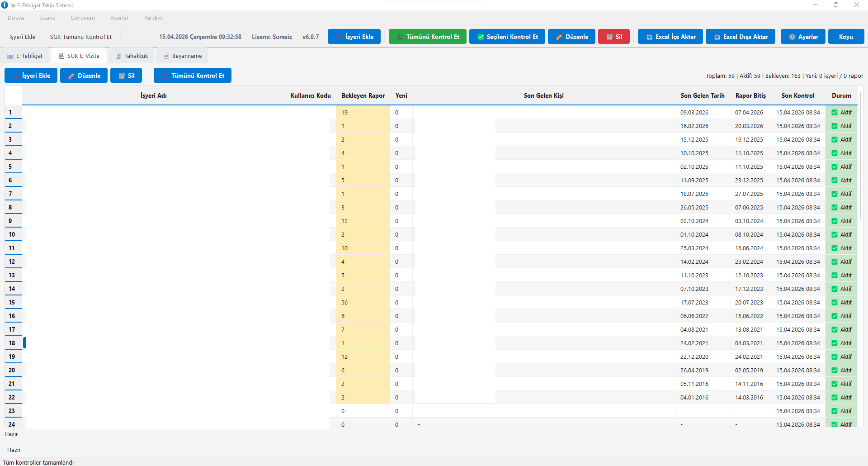
Task: Sort by Bekleyen Rapor column header
Action: click(363, 95)
